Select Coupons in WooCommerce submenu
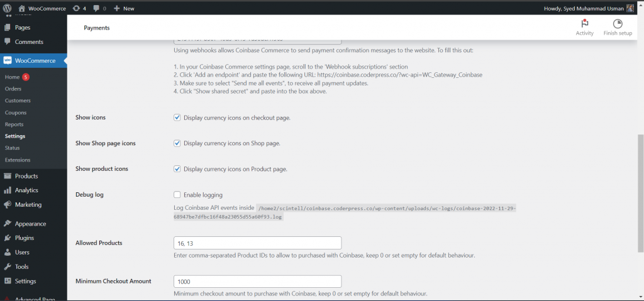Viewport: 644px width, 301px height. point(16,112)
